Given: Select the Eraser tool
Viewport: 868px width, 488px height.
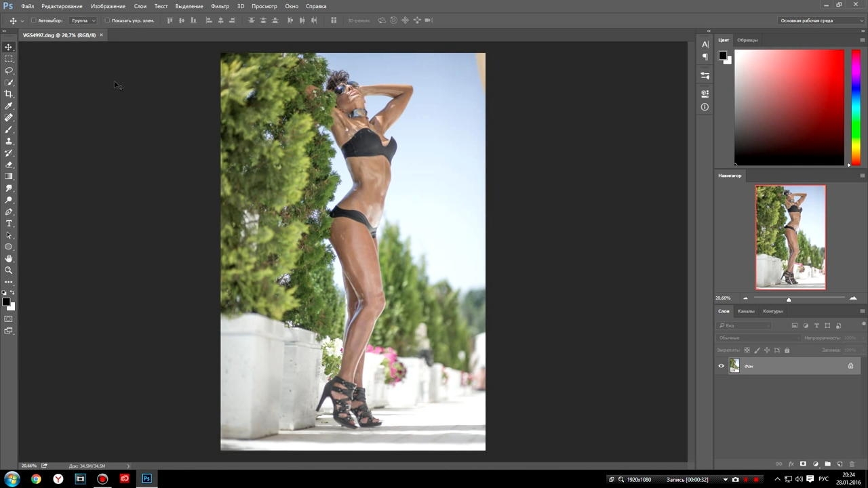Looking at the screenshot, I should 9,165.
